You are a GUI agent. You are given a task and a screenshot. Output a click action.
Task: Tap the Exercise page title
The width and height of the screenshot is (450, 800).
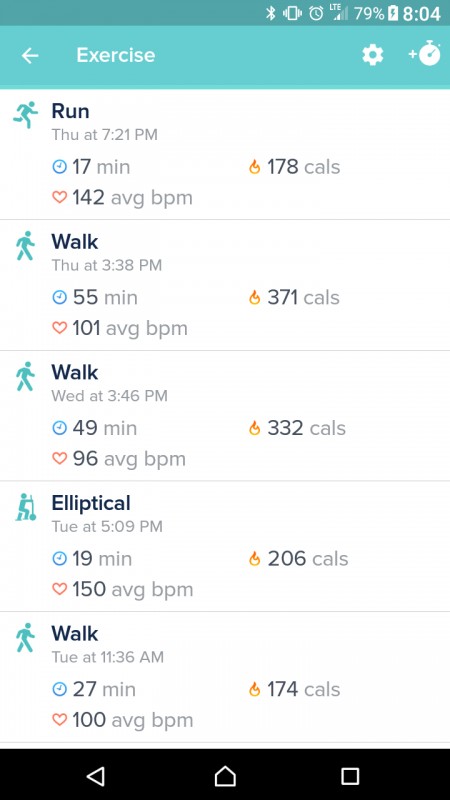tap(116, 55)
